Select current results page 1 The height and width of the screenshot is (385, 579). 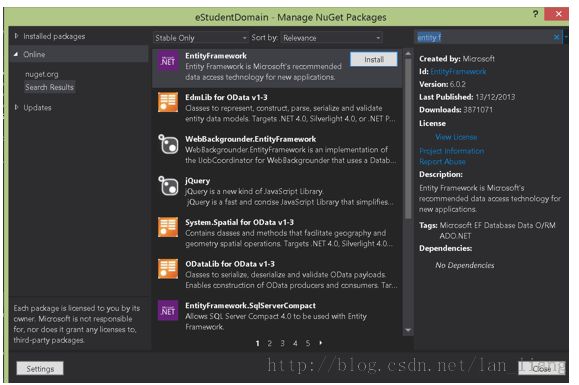[257, 343]
